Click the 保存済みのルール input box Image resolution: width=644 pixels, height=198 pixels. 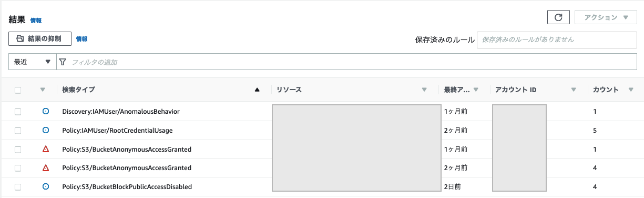point(557,39)
